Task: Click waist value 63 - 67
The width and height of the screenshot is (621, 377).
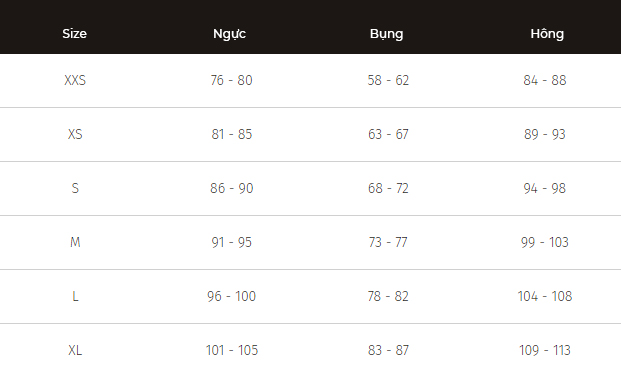Action: (388, 134)
